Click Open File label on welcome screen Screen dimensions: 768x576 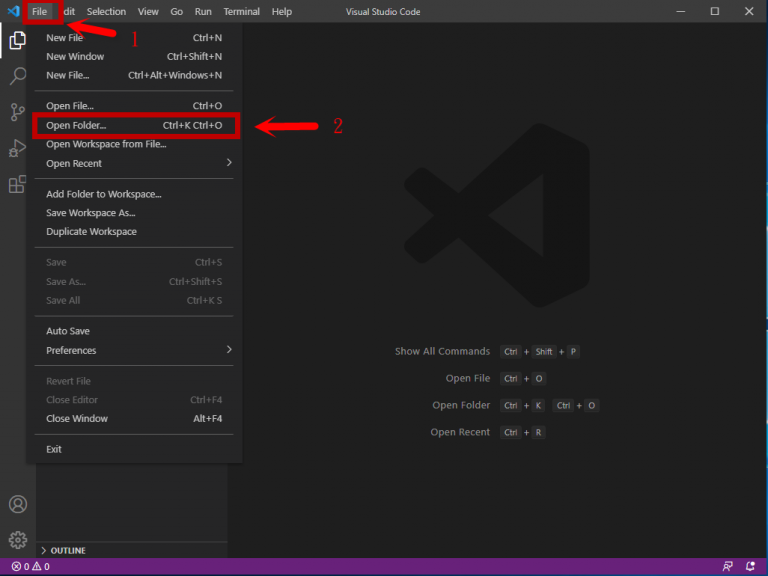coord(468,378)
